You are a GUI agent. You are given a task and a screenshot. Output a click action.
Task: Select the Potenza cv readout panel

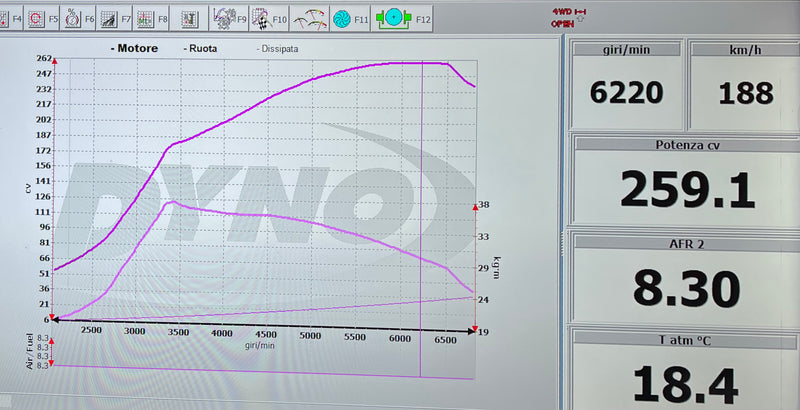tap(685, 180)
